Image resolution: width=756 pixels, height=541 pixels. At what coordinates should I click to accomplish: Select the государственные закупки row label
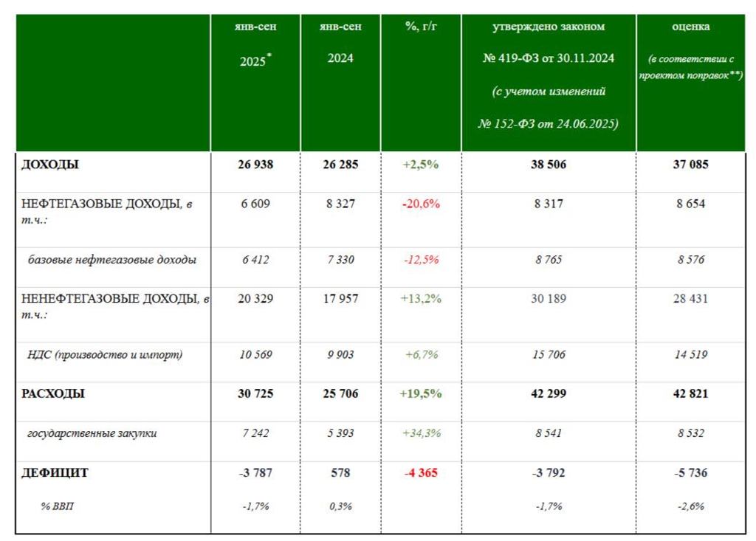[x=92, y=433]
